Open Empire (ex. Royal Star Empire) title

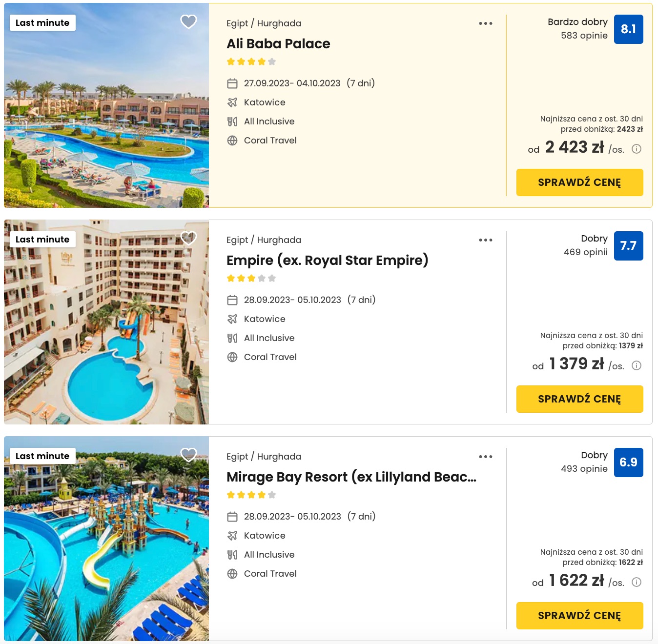click(327, 260)
